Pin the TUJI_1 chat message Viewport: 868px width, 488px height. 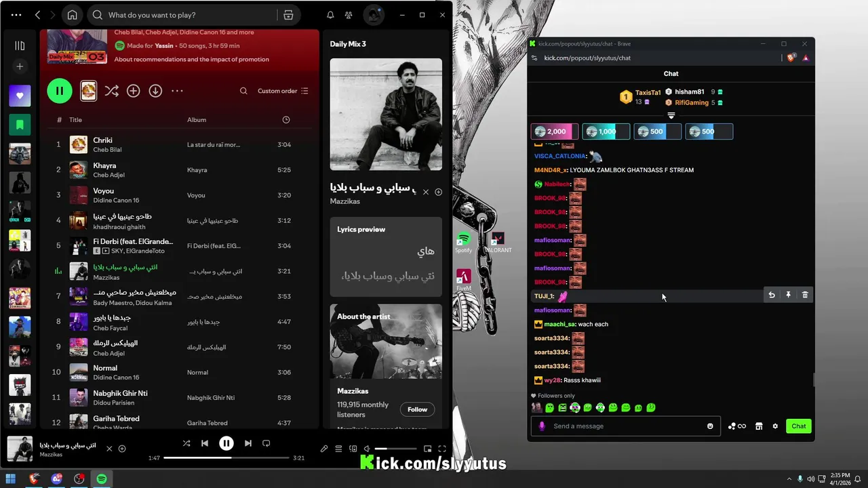pyautogui.click(x=788, y=295)
